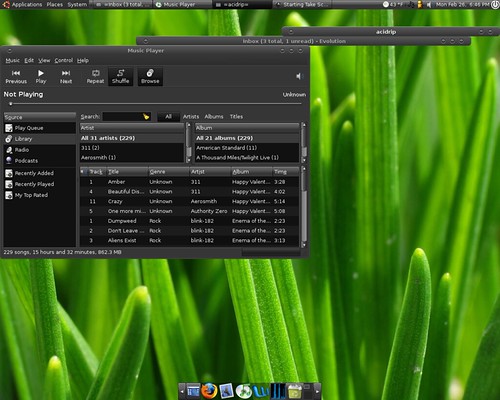Image resolution: width=500 pixels, height=400 pixels.
Task: Select the song 'One more mi...'
Action: (189, 211)
